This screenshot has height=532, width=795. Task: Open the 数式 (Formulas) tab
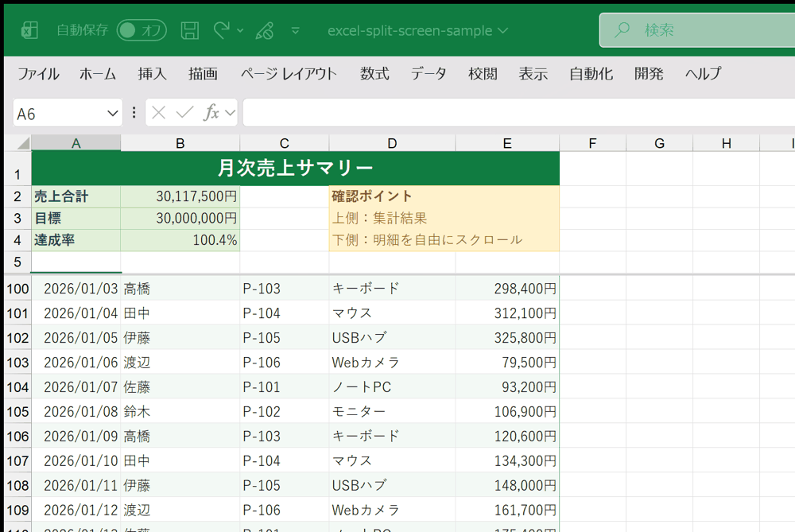pyautogui.click(x=374, y=74)
